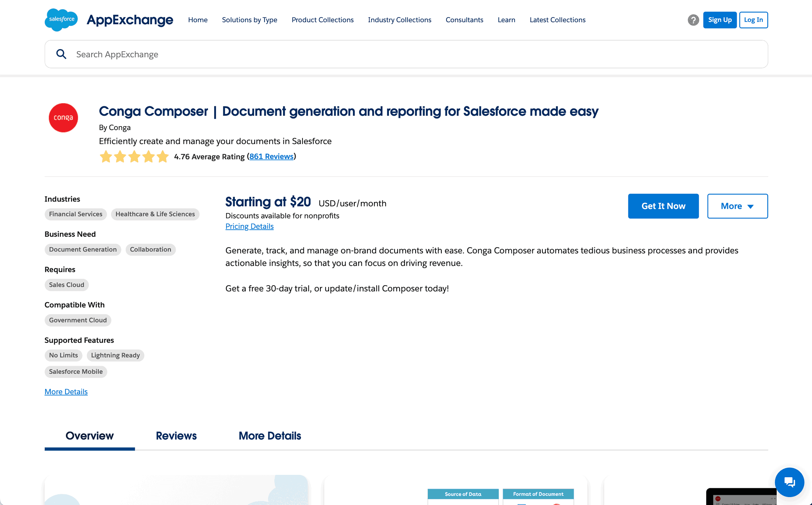Click the Get It Now button
The image size is (812, 505).
(x=663, y=206)
